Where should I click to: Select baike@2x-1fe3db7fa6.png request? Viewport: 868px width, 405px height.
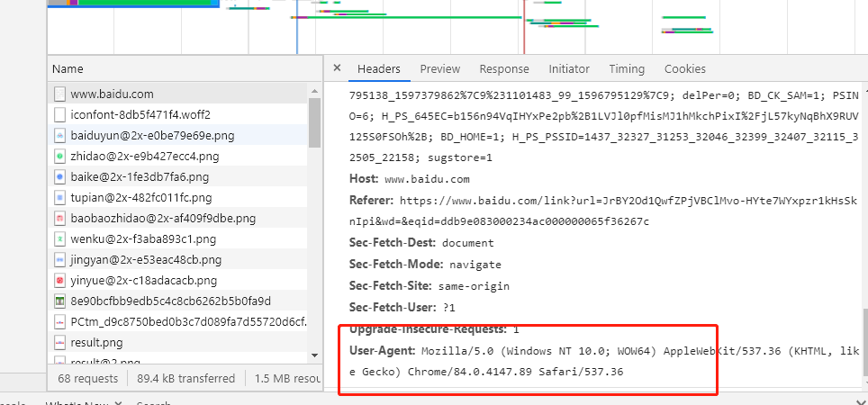pyautogui.click(x=179, y=177)
